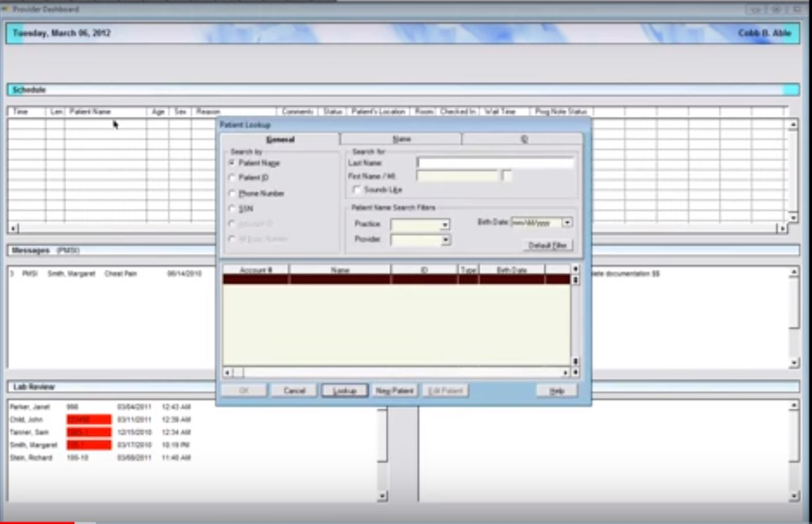The width and height of the screenshot is (812, 524).
Task: Enable the Sounds Like checkbox
Action: click(x=356, y=190)
